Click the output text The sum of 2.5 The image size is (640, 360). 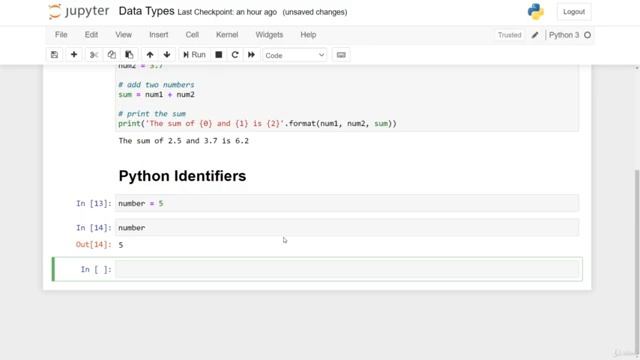click(183, 141)
